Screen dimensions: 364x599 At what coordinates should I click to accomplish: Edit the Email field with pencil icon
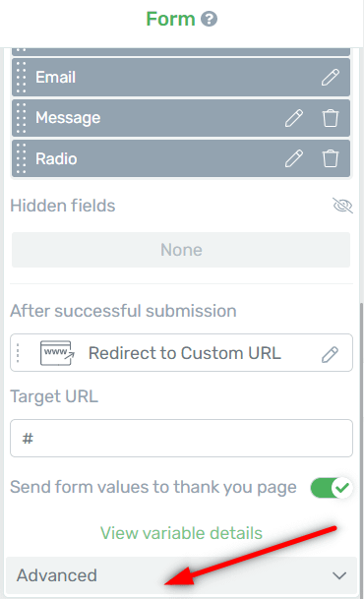click(x=330, y=77)
